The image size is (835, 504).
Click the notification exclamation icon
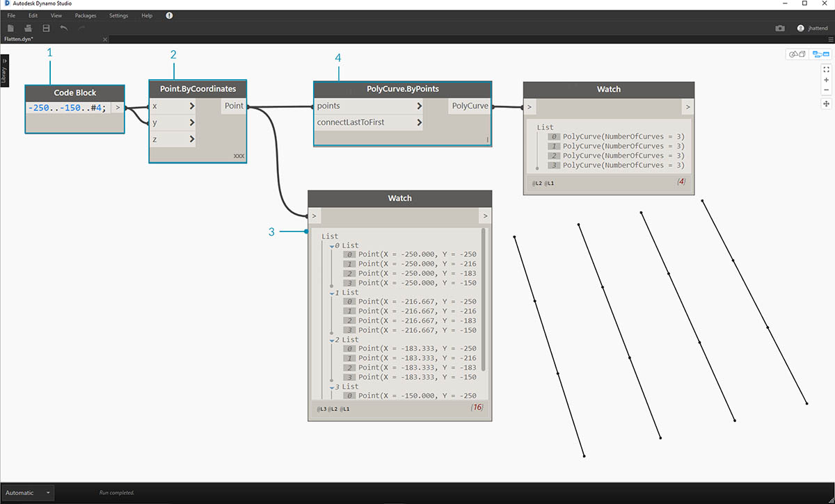click(170, 15)
